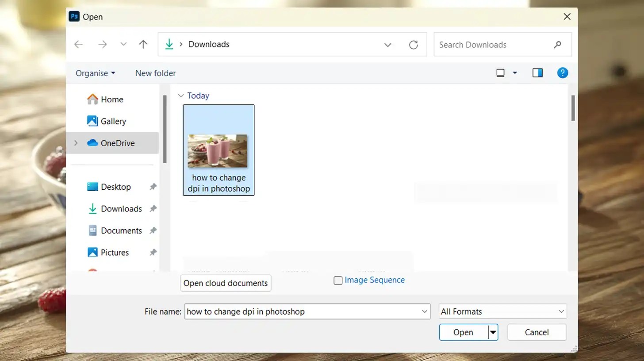Expand the File name dropdown arrow

click(x=425, y=311)
